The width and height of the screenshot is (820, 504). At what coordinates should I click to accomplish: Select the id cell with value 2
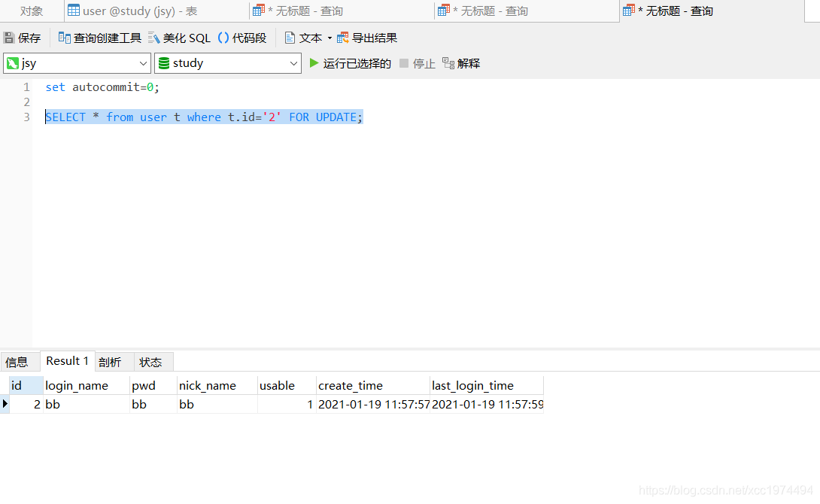pyautogui.click(x=26, y=404)
